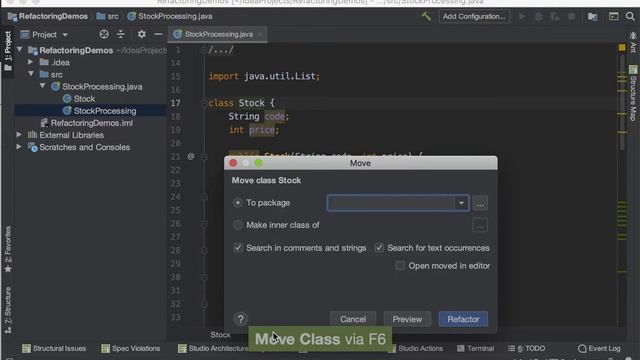Expand External Libraries node
This screenshot has width=640, height=360.
(x=19, y=135)
